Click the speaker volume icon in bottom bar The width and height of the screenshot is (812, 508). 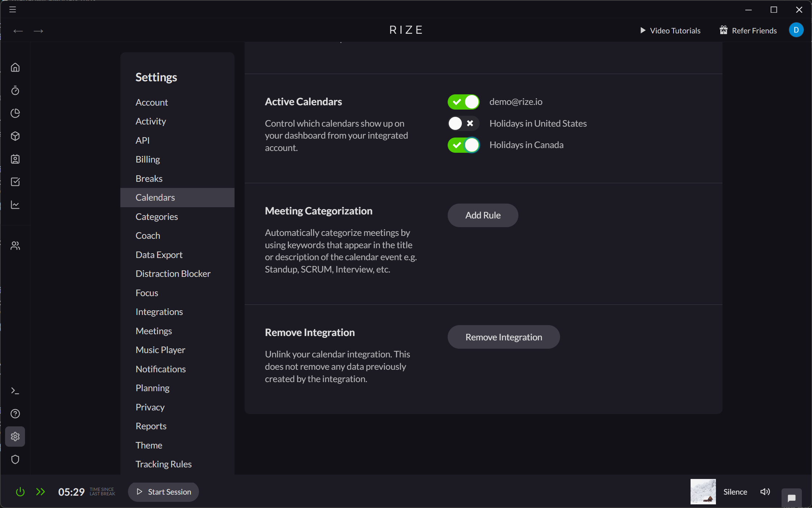pyautogui.click(x=765, y=492)
